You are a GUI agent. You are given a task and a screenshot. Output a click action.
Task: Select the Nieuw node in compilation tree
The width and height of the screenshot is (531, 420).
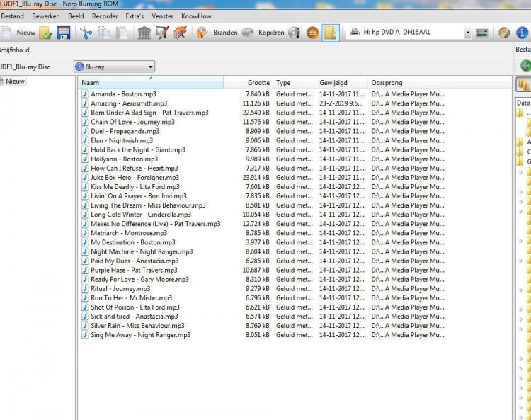16,81
